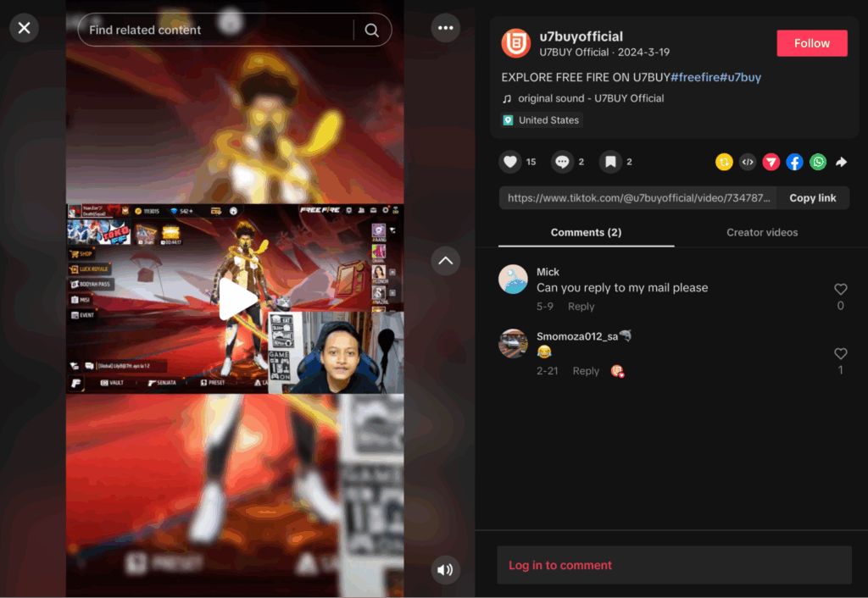Screen dimensions: 868x598
Task: Reply to Mick's comment
Action: [x=581, y=307]
